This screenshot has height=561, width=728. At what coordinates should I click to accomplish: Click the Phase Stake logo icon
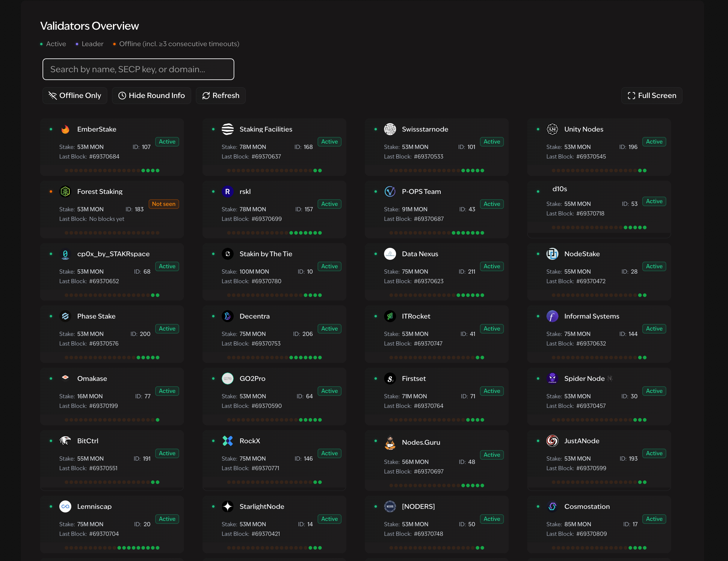(65, 316)
